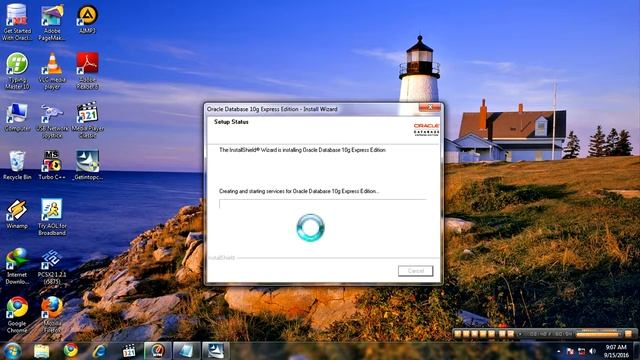Open the Getintopc desktop icon

[x=87, y=165]
